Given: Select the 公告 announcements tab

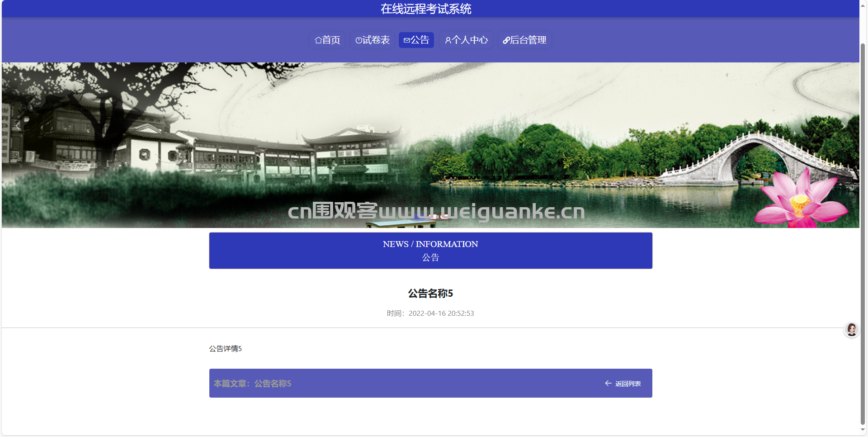Looking at the screenshot, I should (416, 40).
